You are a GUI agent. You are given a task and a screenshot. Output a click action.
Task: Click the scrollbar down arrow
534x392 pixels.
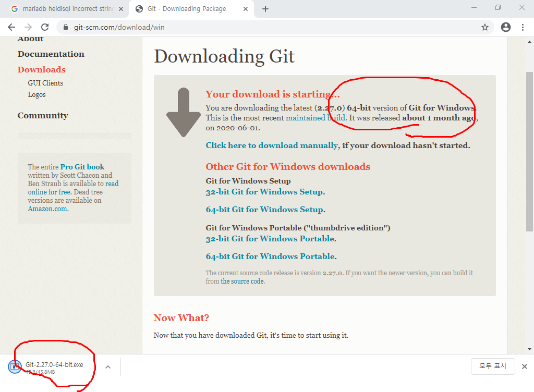pyautogui.click(x=529, y=349)
